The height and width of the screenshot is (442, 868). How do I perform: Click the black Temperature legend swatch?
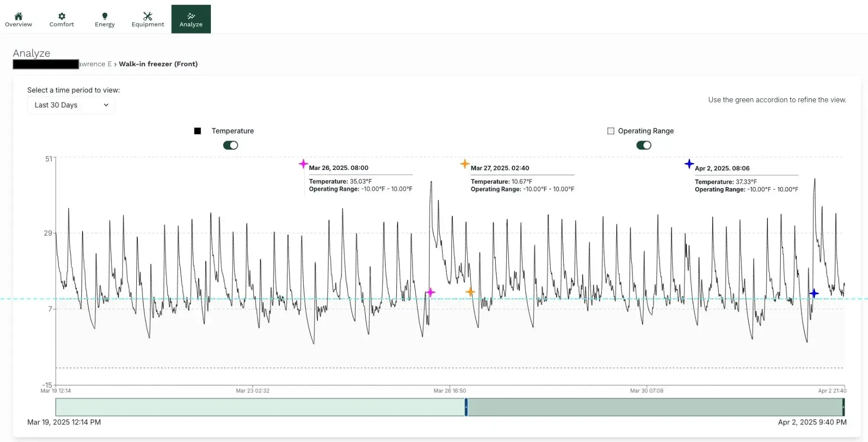pyautogui.click(x=198, y=131)
